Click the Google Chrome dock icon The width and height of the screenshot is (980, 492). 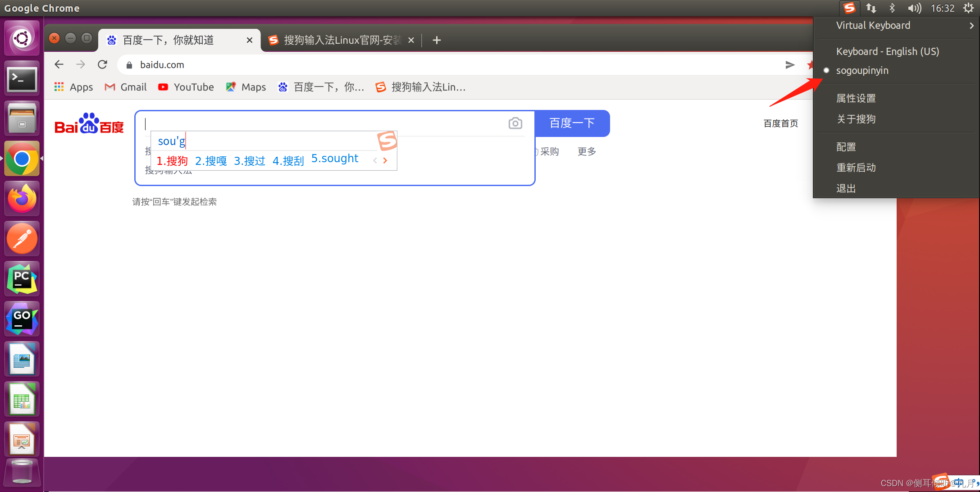[22, 159]
